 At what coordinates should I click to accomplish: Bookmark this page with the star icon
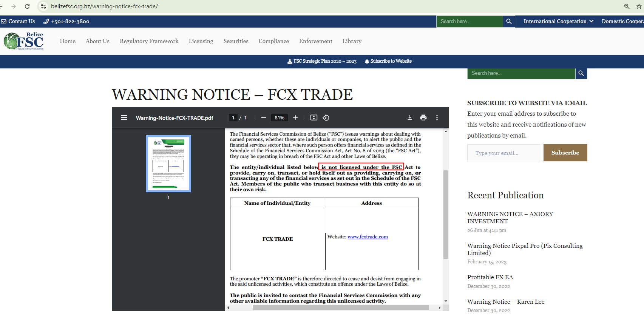pyautogui.click(x=639, y=6)
